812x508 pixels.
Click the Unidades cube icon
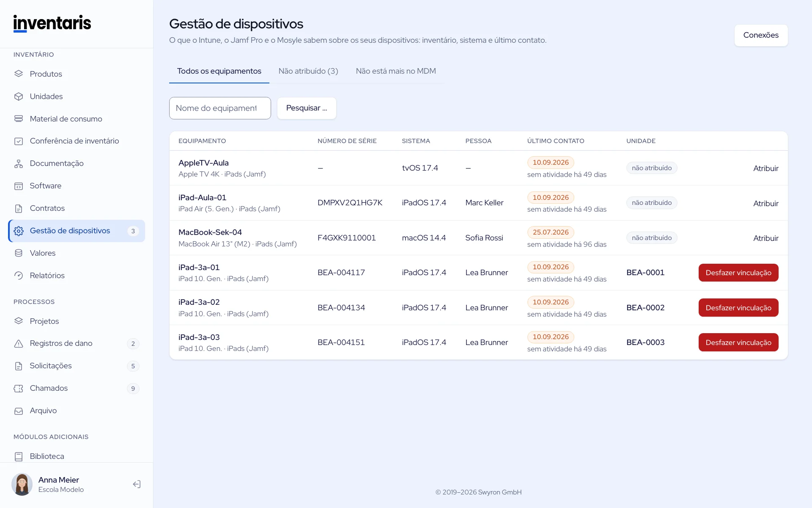(x=19, y=96)
